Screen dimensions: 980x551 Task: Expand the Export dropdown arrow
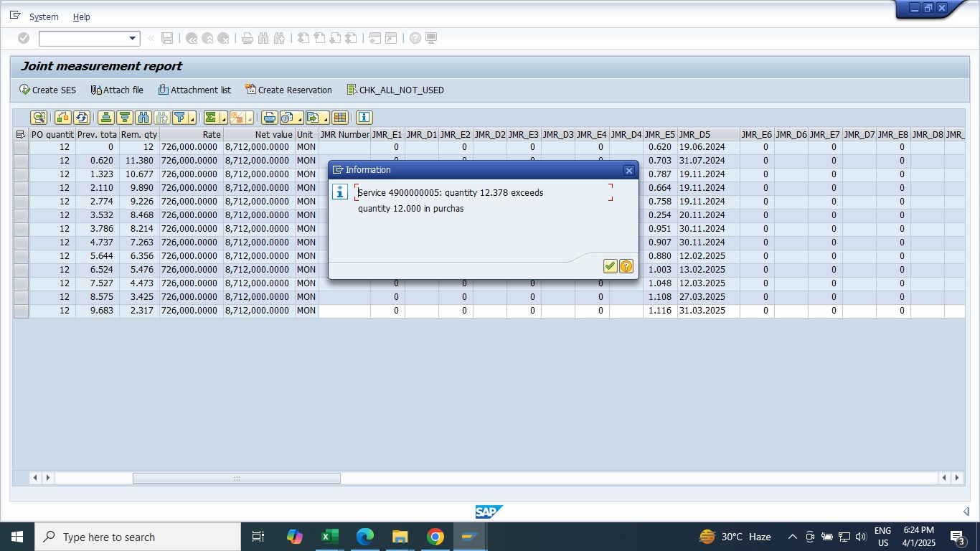tap(326, 119)
